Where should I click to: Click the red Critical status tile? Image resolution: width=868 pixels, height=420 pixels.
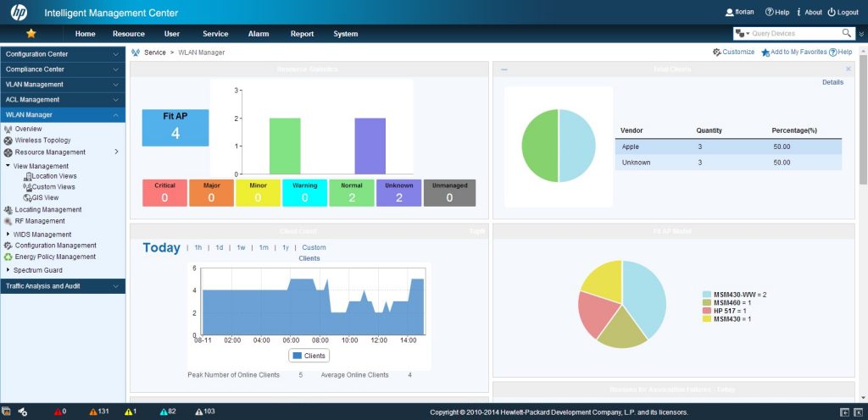(164, 193)
